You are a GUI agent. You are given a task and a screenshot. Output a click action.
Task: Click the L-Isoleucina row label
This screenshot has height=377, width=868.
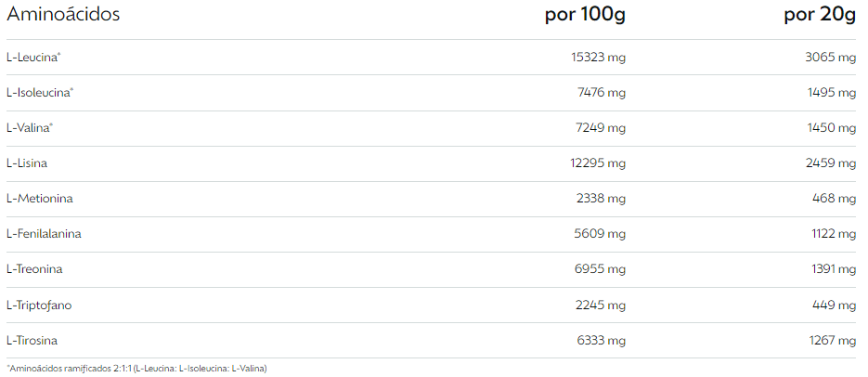[x=40, y=93]
